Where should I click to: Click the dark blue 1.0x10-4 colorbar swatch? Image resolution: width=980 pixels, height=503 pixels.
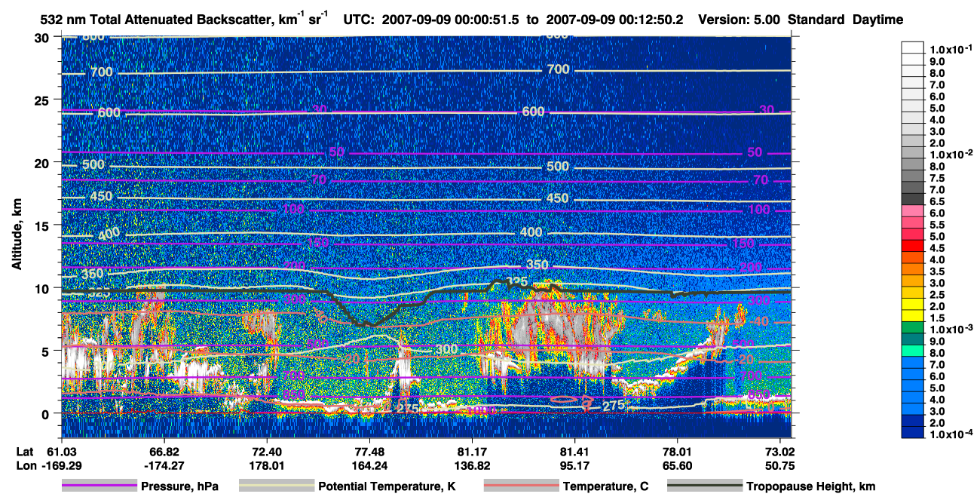(913, 434)
